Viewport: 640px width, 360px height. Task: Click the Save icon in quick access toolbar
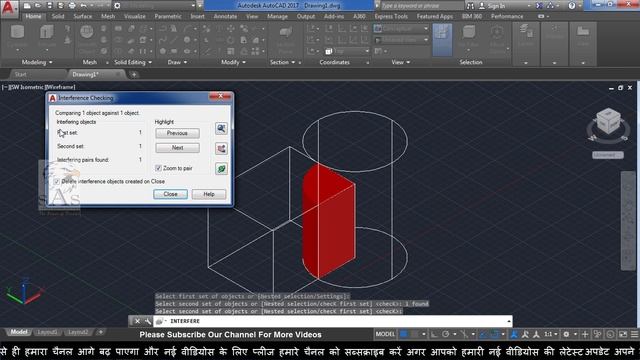(49, 6)
